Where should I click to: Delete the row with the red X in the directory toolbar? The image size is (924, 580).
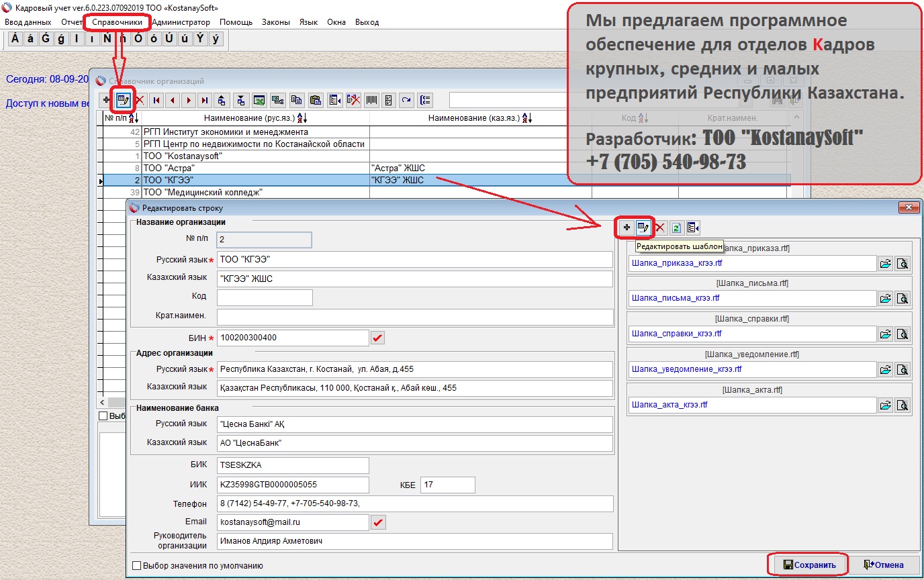tap(140, 101)
